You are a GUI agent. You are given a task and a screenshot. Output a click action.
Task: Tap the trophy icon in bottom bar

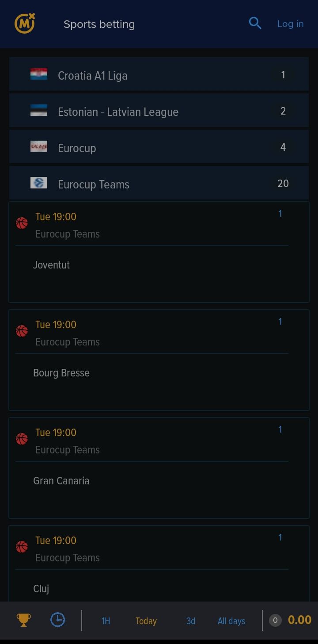click(23, 620)
